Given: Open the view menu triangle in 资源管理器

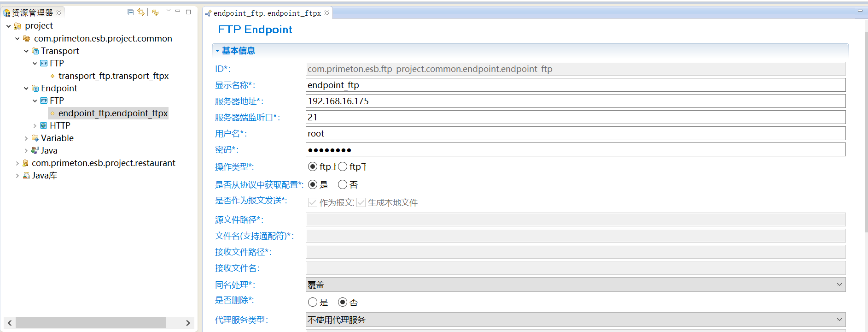Looking at the screenshot, I should (168, 10).
